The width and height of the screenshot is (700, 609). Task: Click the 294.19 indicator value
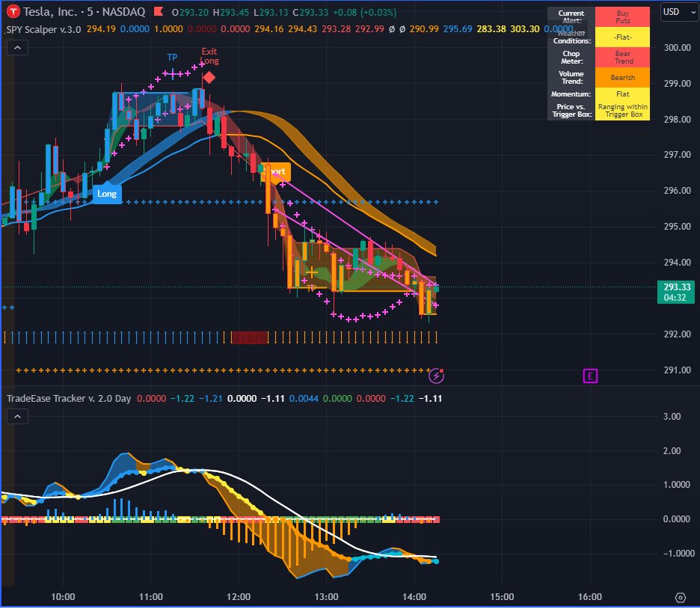pos(101,29)
